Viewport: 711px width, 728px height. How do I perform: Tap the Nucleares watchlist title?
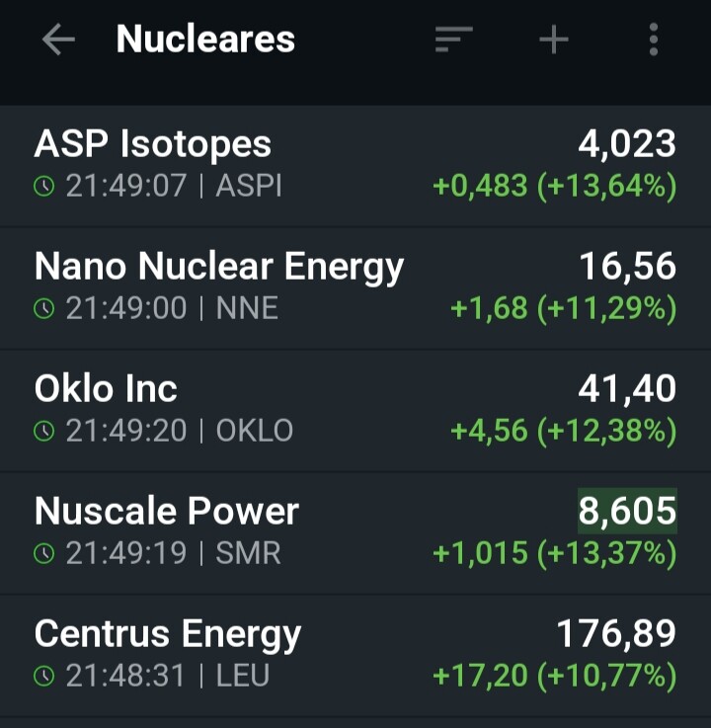coord(205,39)
